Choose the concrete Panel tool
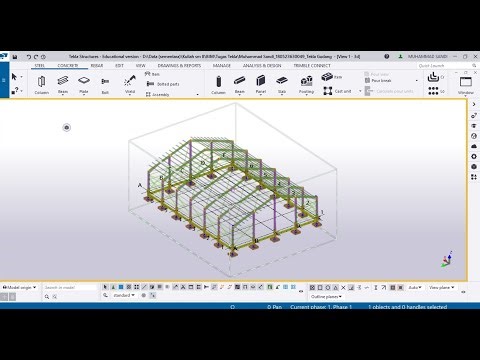480x360 pixels. click(261, 85)
